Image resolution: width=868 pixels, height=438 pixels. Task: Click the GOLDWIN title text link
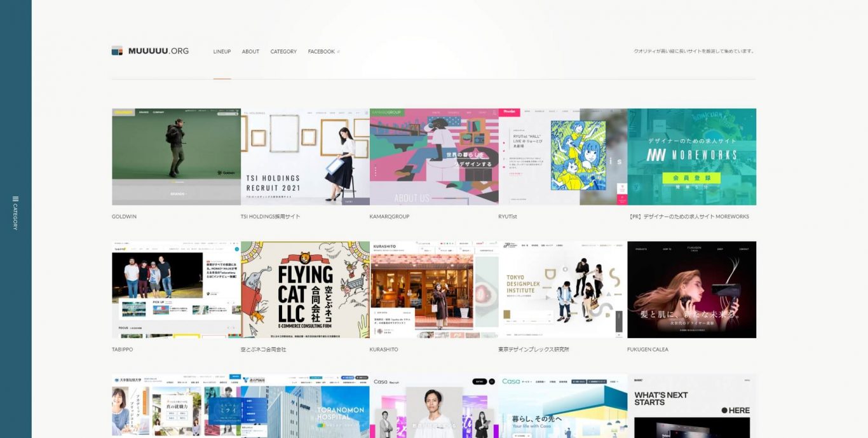[x=124, y=217]
